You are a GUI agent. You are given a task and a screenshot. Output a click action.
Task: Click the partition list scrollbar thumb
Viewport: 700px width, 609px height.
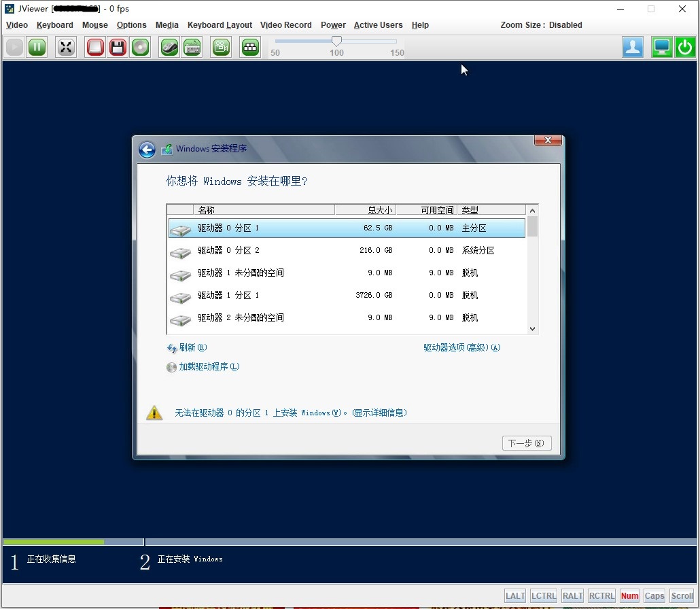click(x=532, y=226)
